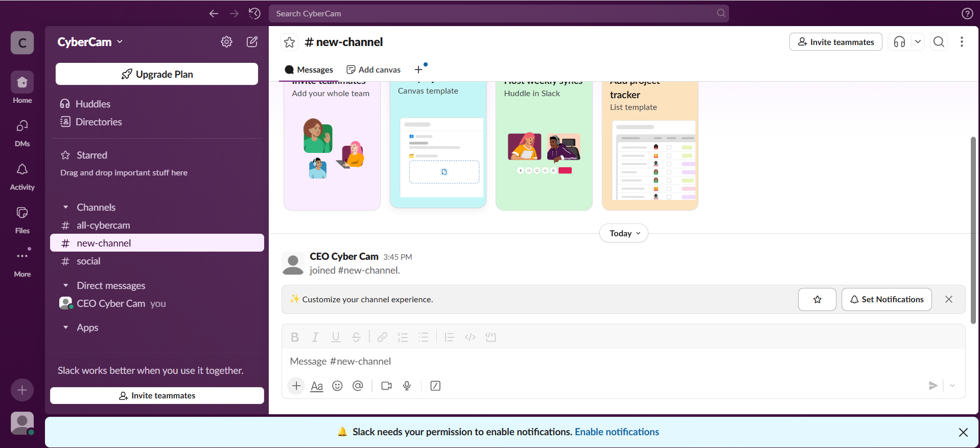The image size is (980, 448).
Task: Dismiss the Customize your channel banner
Action: 949,299
